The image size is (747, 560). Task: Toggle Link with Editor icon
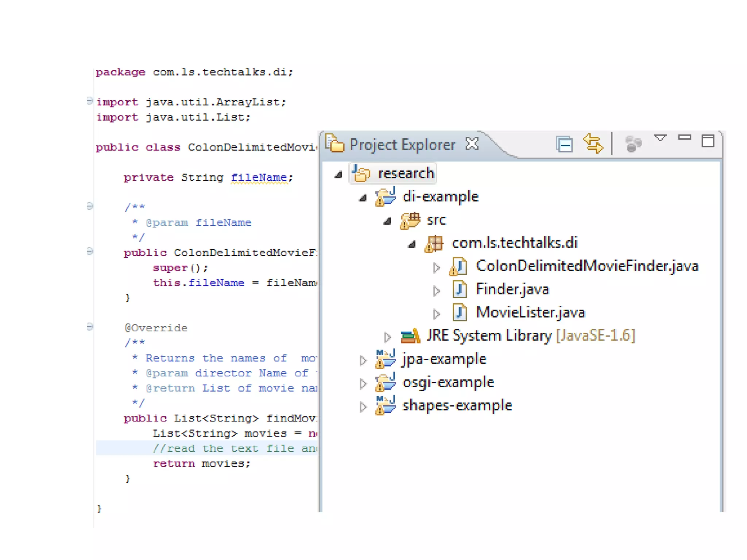593,144
